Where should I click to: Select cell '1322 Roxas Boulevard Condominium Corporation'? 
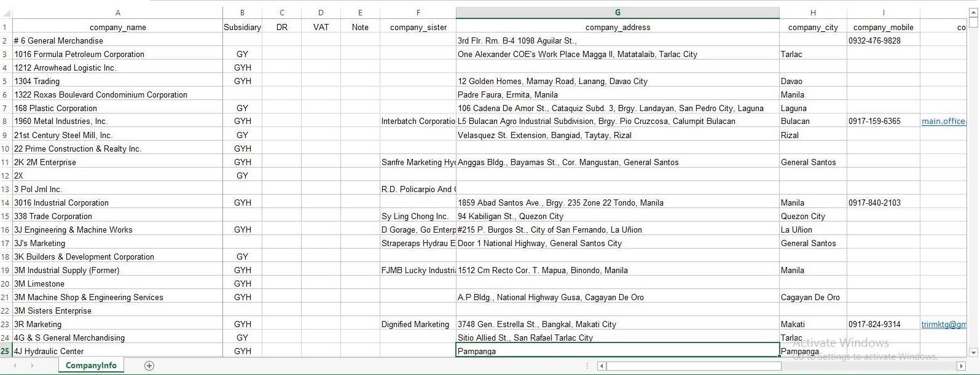(117, 95)
